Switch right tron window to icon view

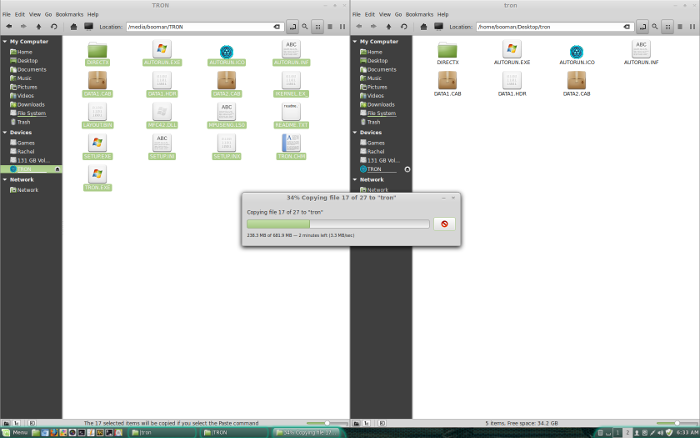(668, 27)
